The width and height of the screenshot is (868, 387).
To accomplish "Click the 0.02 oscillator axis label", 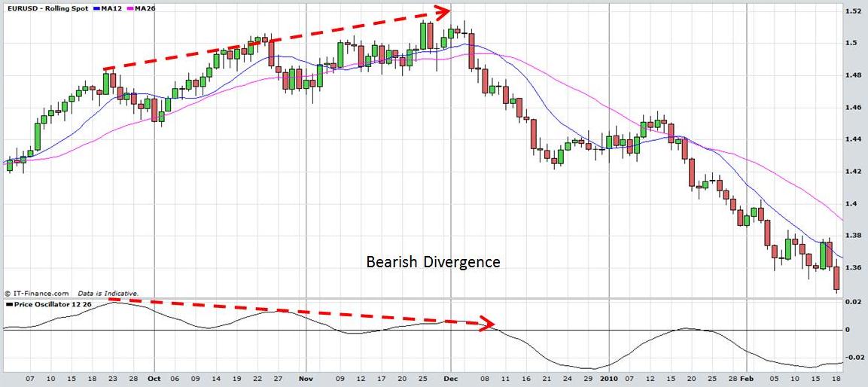I will point(853,302).
